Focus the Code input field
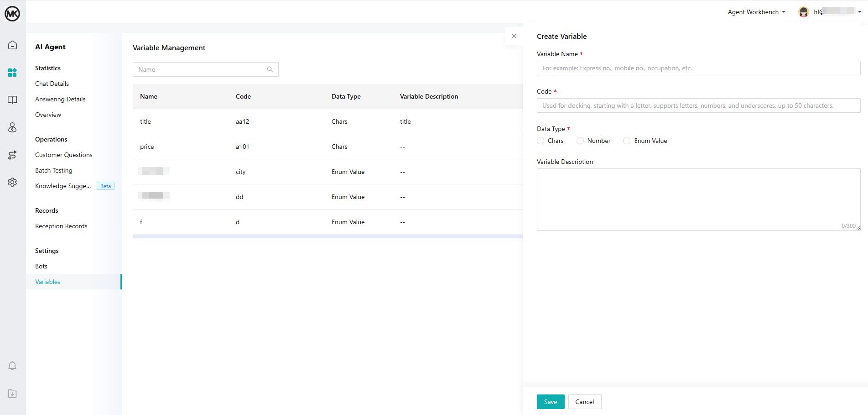This screenshot has height=415, width=868. [698, 105]
